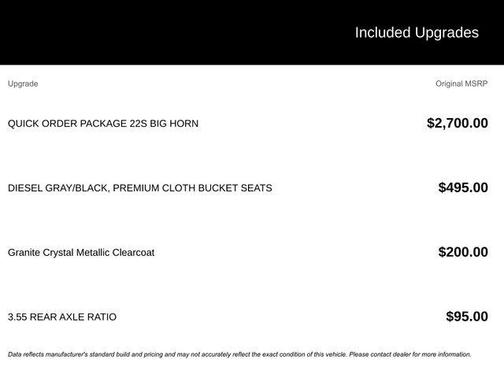Click the word Clearcoat
The width and height of the screenshot is (504, 378).
coord(133,252)
